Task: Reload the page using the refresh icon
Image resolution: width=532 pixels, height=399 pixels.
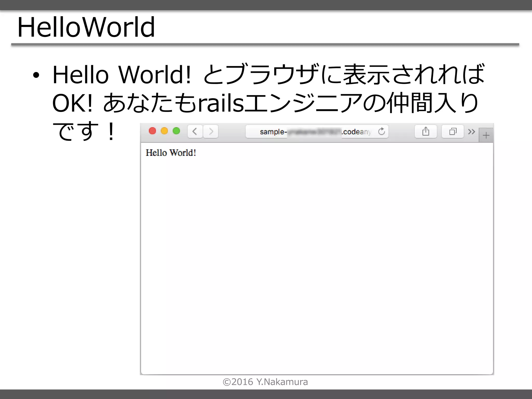Action: pyautogui.click(x=381, y=131)
